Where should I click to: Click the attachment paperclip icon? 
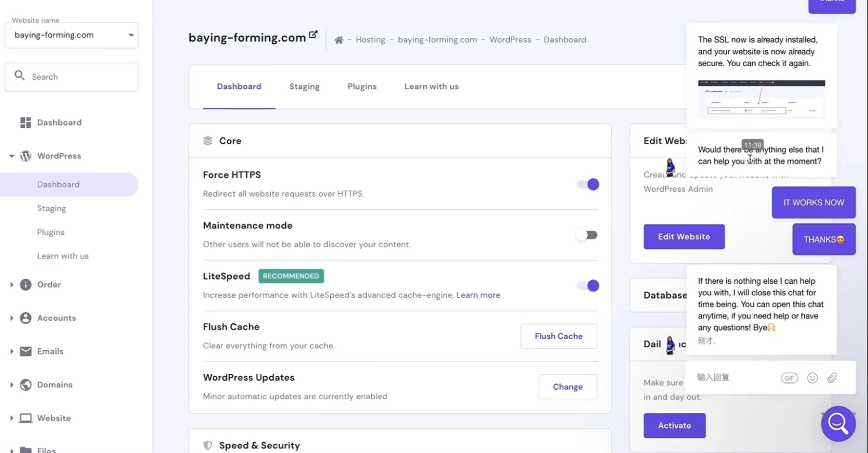pos(832,378)
